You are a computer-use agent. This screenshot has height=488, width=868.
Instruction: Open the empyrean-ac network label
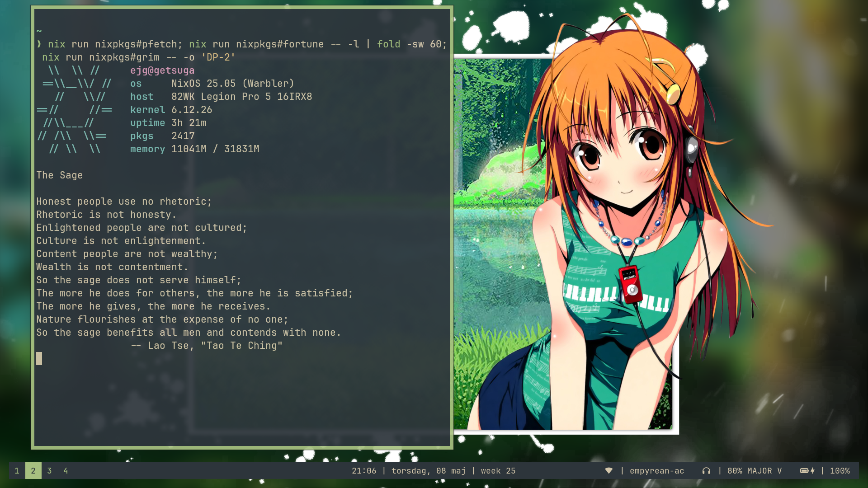tap(656, 471)
